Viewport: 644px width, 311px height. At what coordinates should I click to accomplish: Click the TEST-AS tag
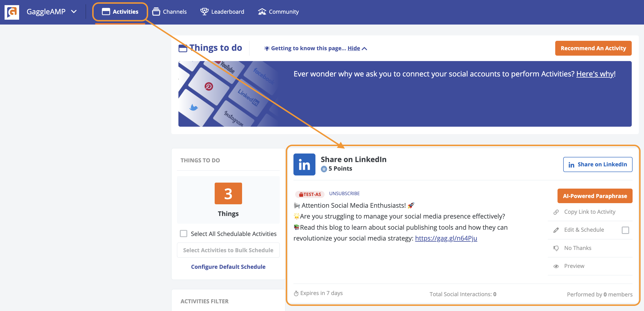pos(310,194)
